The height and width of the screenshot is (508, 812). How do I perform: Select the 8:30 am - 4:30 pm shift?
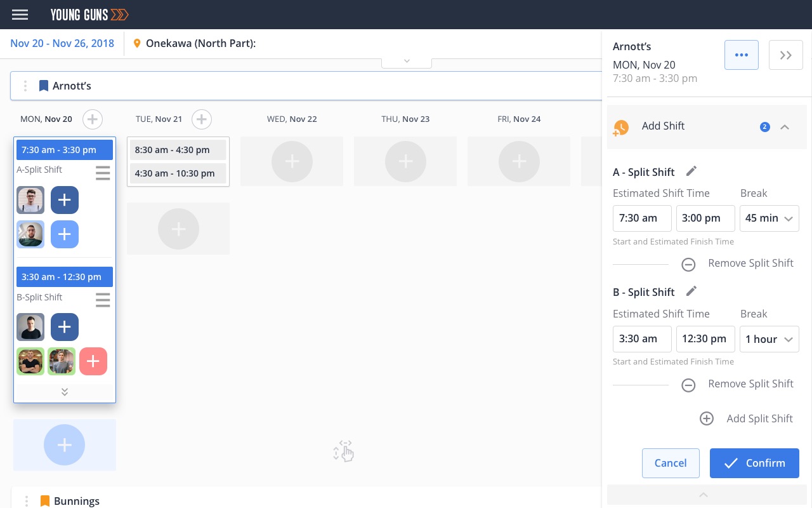tap(178, 150)
